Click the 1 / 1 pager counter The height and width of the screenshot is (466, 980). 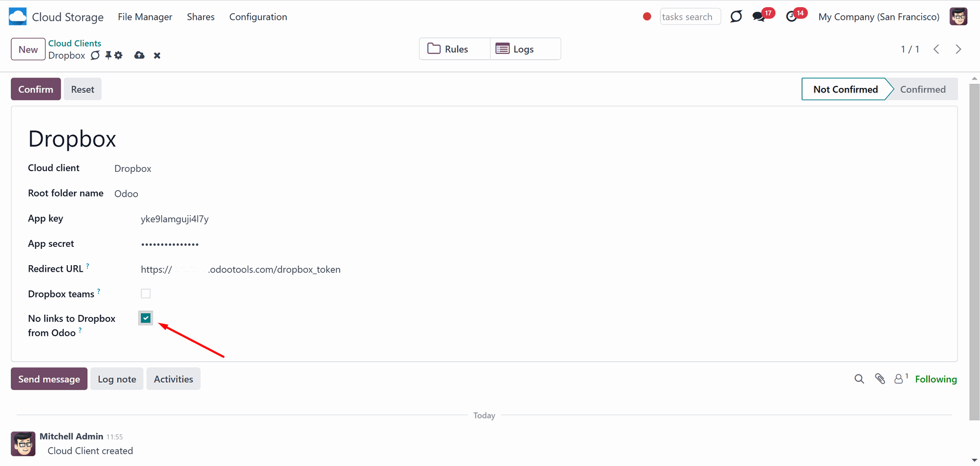coord(910,49)
